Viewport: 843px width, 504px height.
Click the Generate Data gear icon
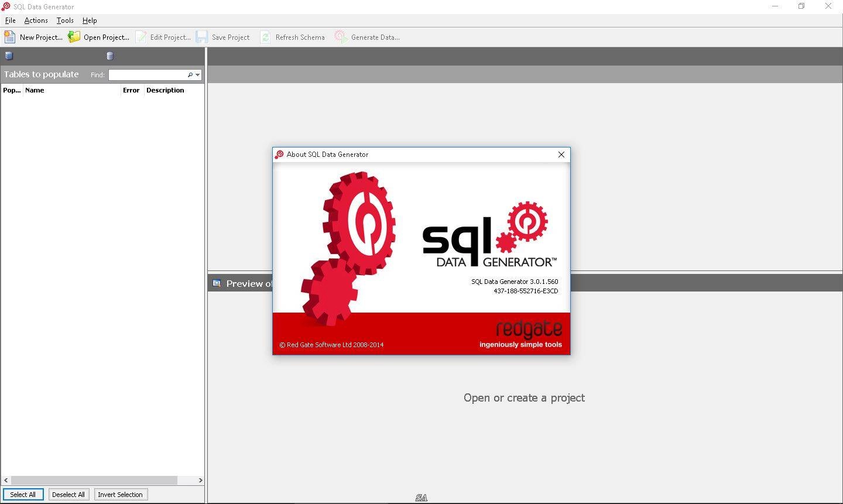pos(341,37)
